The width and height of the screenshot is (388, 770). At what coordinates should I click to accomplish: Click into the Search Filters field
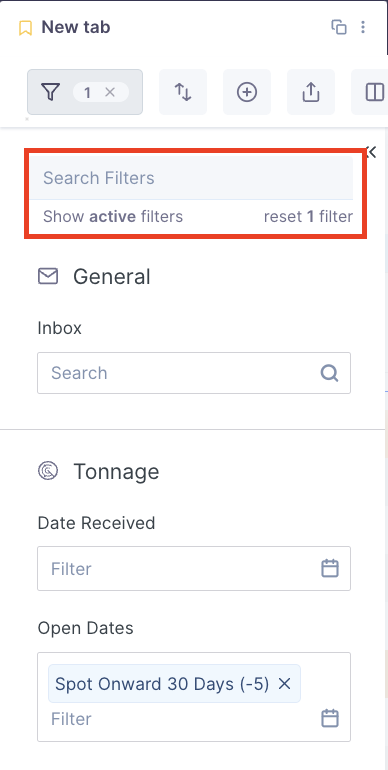coord(191,178)
